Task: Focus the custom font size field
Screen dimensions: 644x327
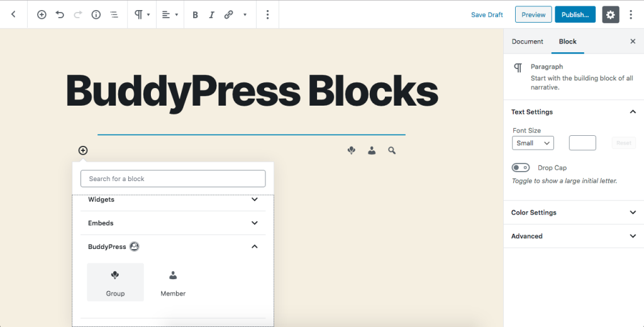Action: (x=582, y=143)
